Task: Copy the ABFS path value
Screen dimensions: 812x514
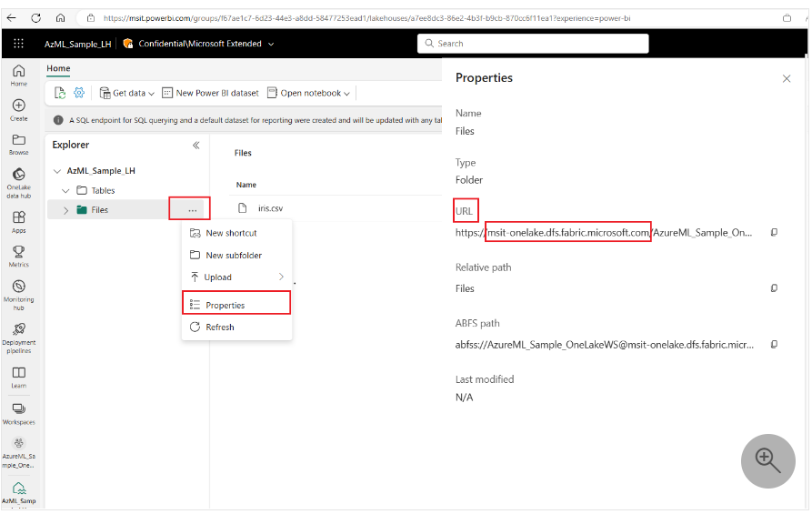Action: pyautogui.click(x=774, y=344)
